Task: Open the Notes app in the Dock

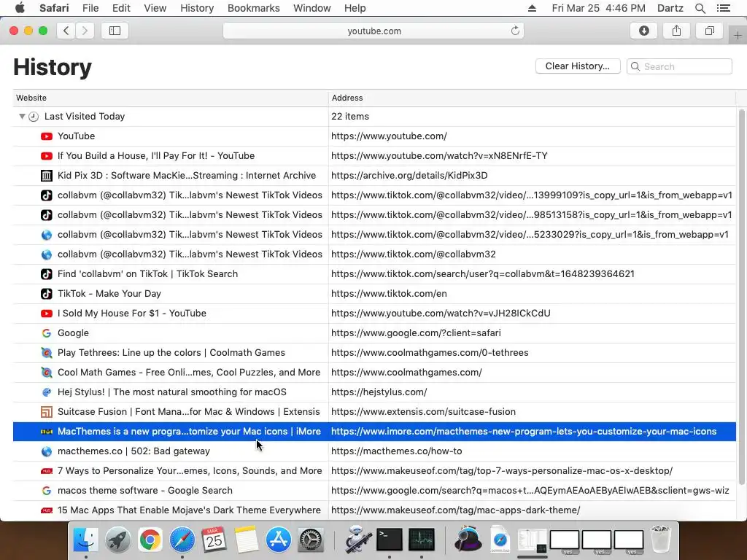Action: pyautogui.click(x=246, y=540)
